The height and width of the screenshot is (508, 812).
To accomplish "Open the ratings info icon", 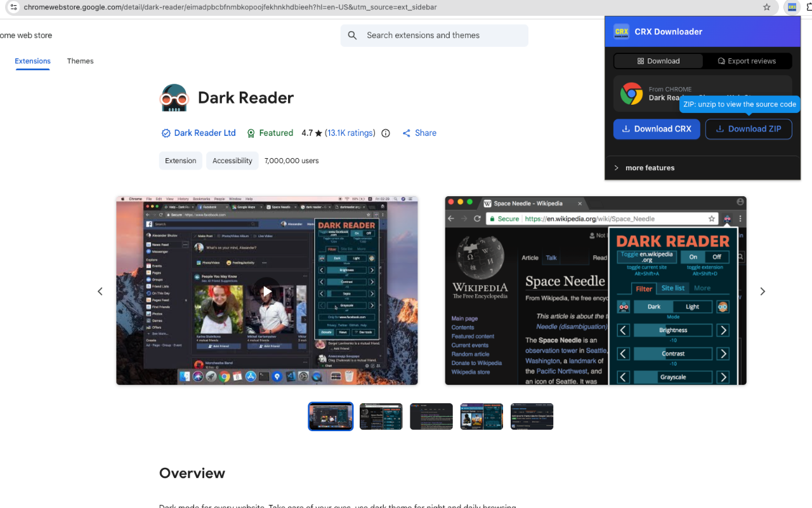I will [x=386, y=133].
